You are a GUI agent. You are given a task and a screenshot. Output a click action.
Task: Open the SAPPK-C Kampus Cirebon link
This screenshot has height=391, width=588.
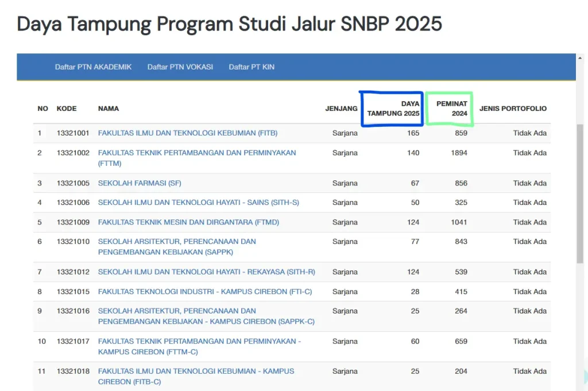177,311
